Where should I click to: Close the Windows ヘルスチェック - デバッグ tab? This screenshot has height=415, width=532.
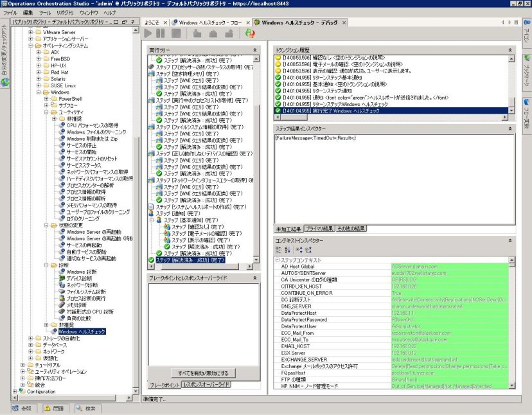[x=344, y=22]
